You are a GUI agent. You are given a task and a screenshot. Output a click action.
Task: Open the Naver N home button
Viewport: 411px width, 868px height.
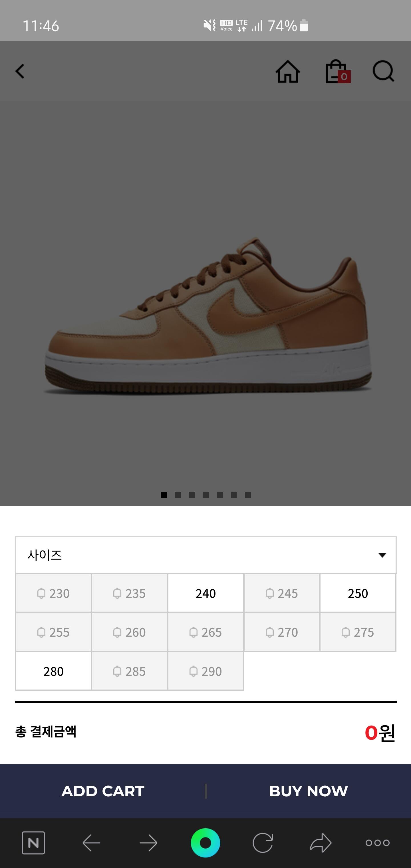[33, 843]
